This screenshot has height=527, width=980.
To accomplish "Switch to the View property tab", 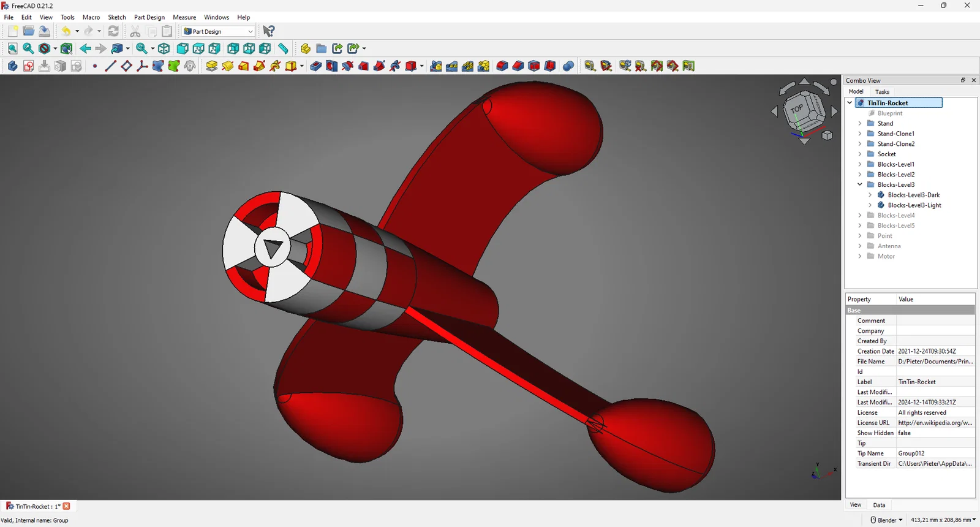I will click(x=856, y=505).
